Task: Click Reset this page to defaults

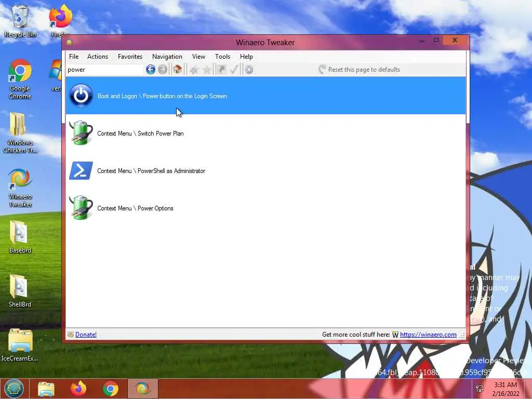Action: click(360, 70)
